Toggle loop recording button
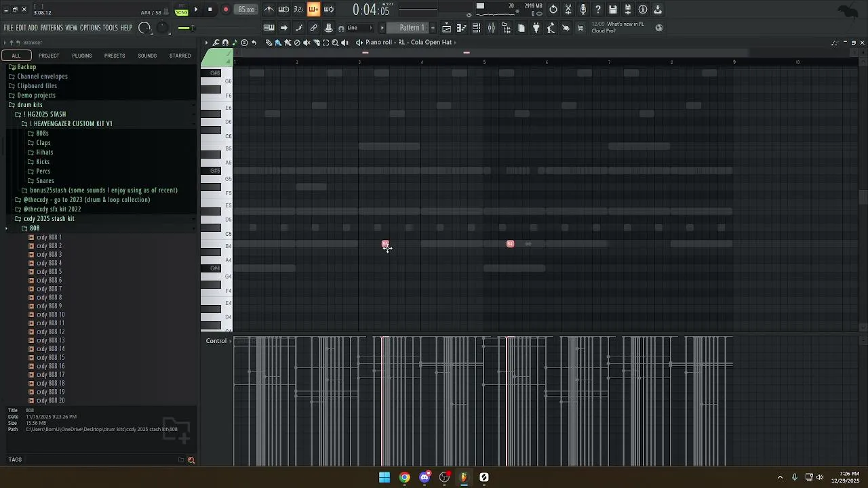The width and height of the screenshot is (868, 488). pyautogui.click(x=328, y=9)
